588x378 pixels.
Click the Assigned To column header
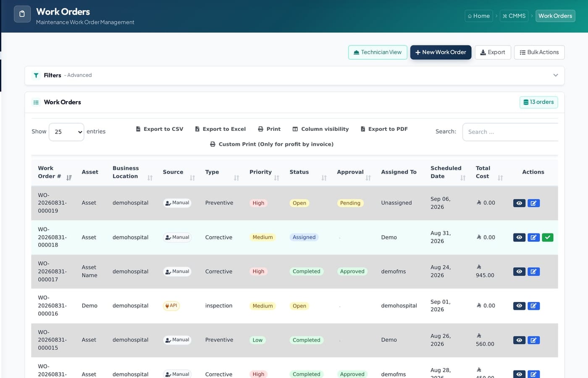coord(399,172)
